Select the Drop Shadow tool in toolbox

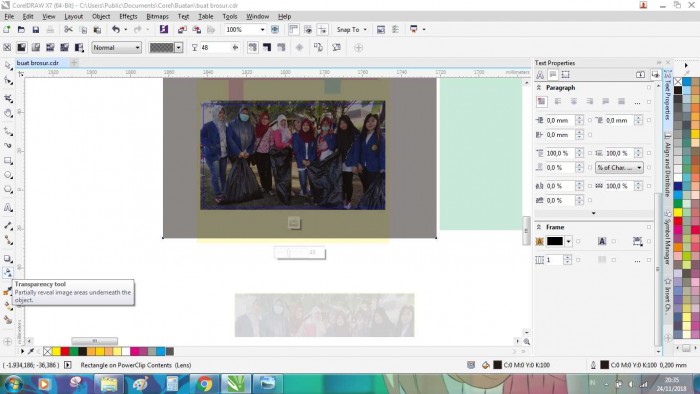[x=8, y=258]
